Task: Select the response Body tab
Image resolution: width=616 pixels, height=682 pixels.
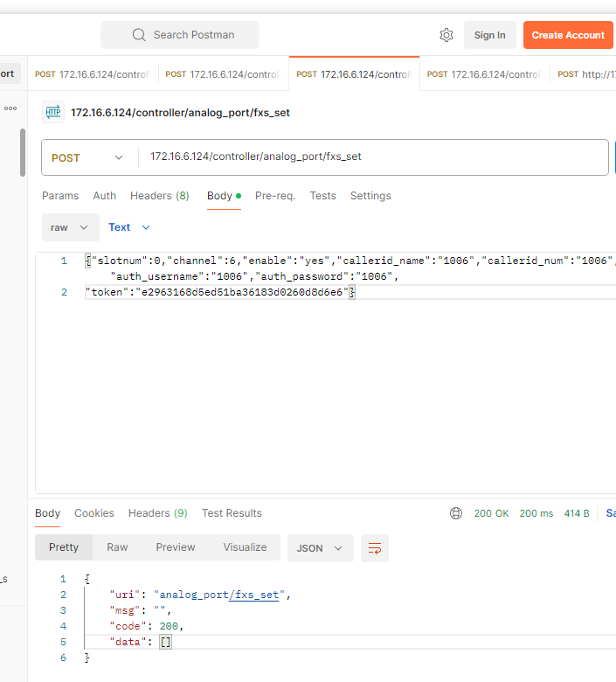Action: (47, 513)
